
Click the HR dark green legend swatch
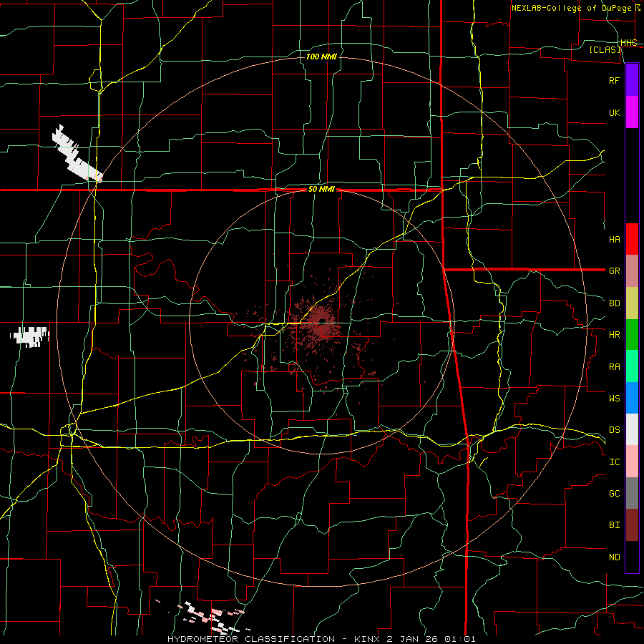pyautogui.click(x=632, y=335)
